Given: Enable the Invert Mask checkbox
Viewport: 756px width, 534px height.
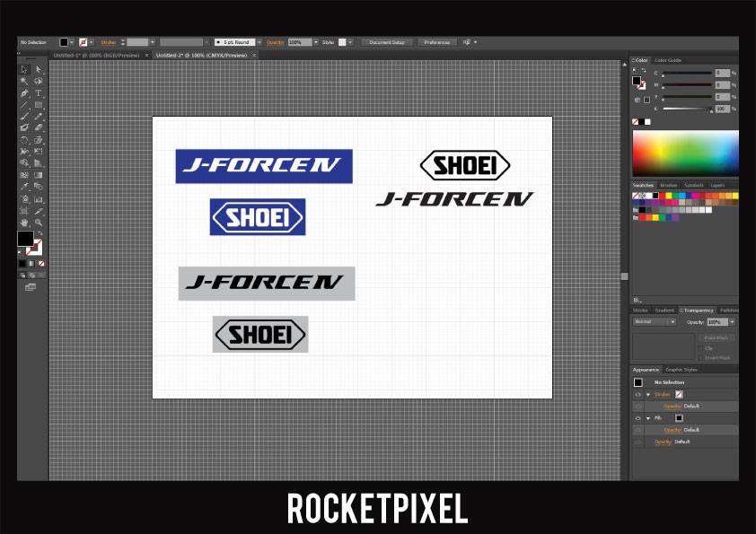Looking at the screenshot, I should 701,357.
